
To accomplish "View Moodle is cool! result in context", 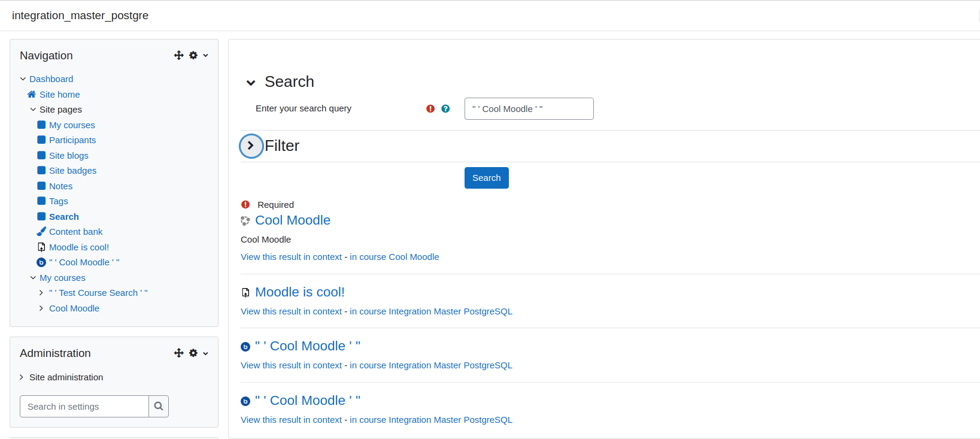I will click(x=292, y=311).
